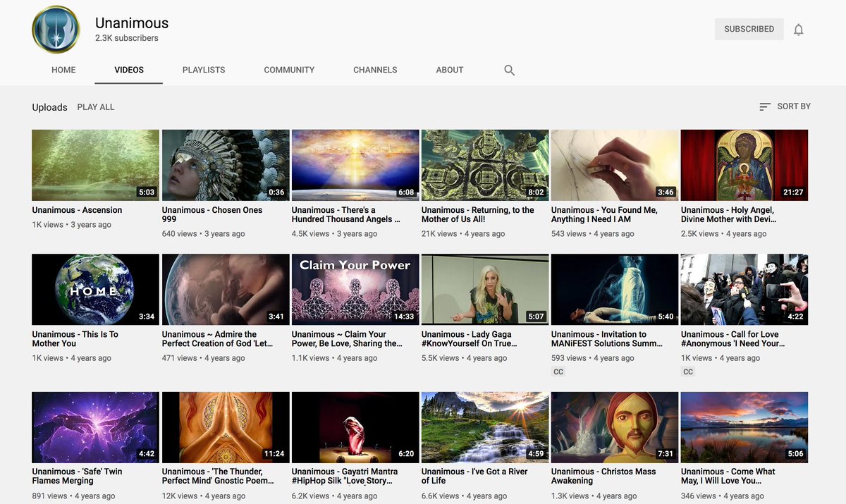846x504 pixels.
Task: Click the SUBSCRIBED button
Action: tap(749, 29)
